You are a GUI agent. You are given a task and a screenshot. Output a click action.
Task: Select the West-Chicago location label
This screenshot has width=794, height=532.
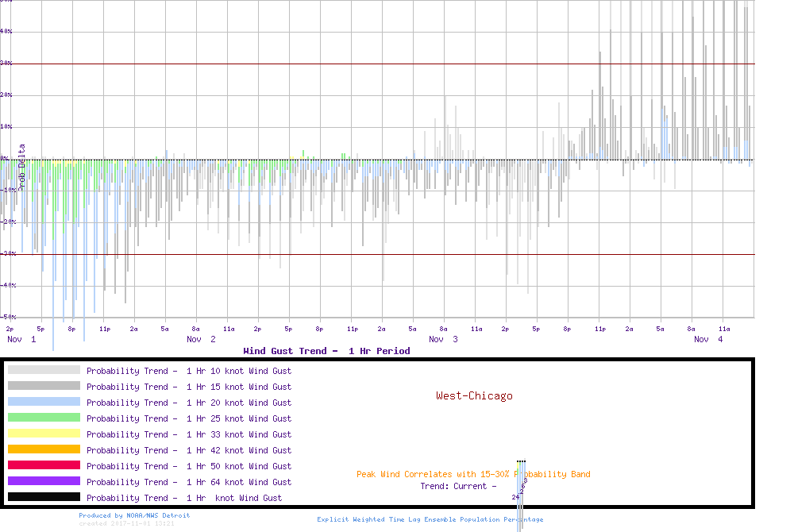click(x=474, y=395)
